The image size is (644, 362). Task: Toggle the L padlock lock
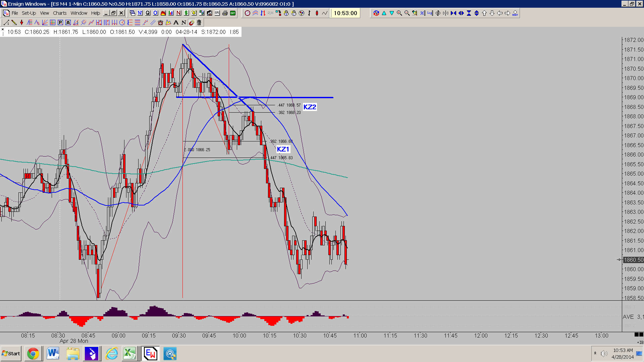(x=294, y=13)
